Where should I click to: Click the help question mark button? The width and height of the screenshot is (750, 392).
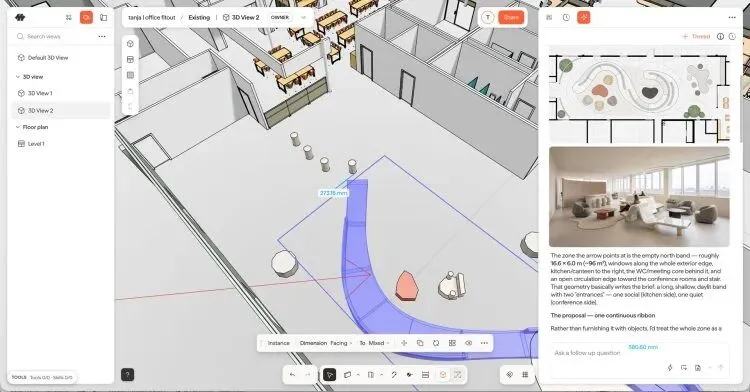coord(128,375)
